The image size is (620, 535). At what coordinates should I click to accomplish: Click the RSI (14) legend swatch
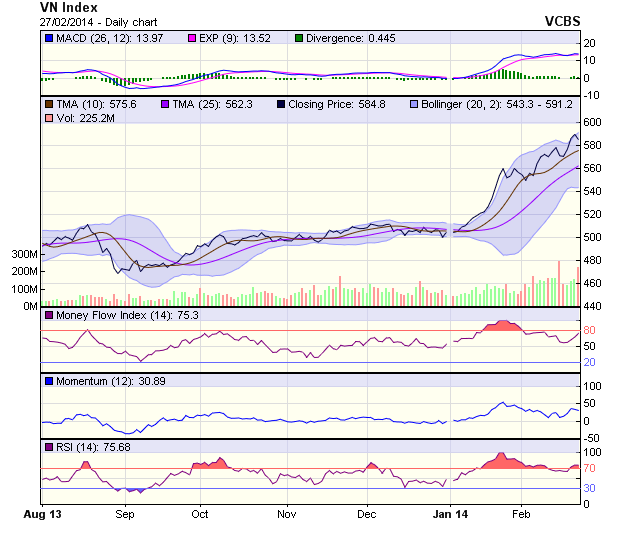click(49, 446)
